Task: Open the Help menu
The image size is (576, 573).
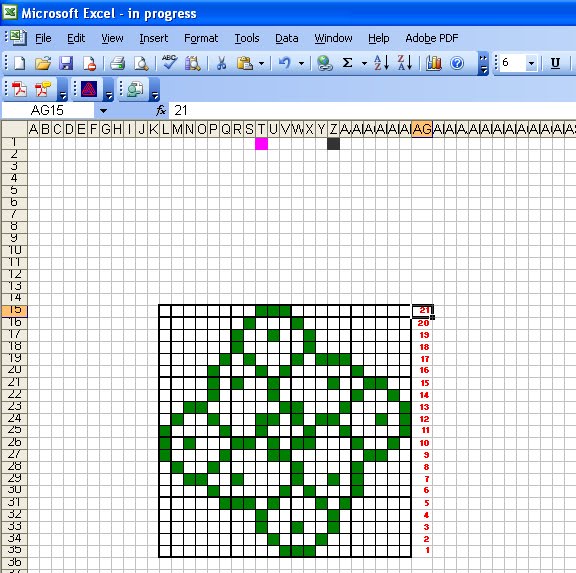Action: click(379, 38)
